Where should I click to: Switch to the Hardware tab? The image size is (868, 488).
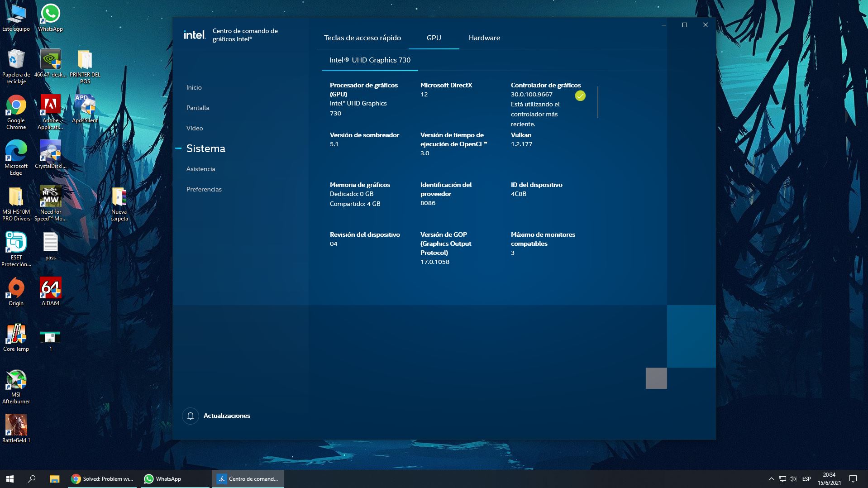tap(484, 38)
